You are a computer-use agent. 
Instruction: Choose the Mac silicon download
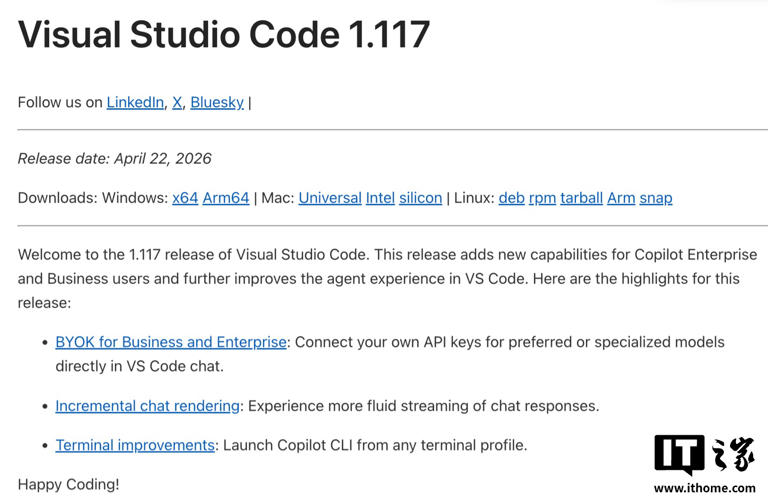pyautogui.click(x=420, y=198)
